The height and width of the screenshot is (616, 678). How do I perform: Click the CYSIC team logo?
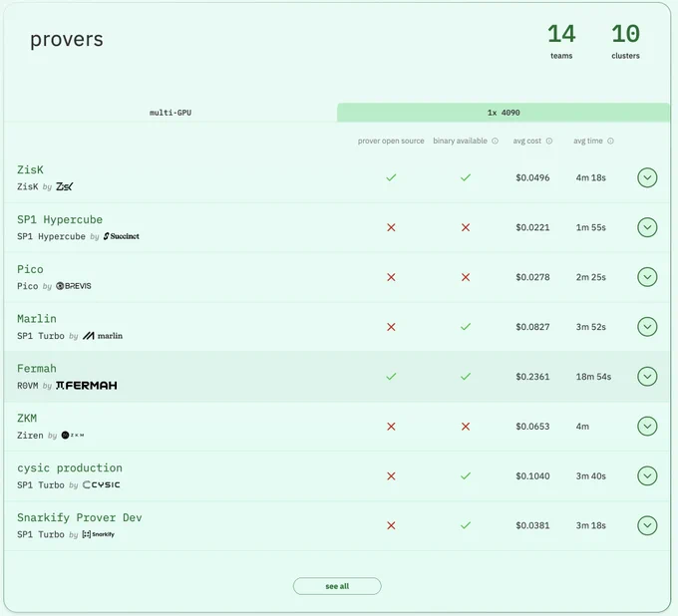(101, 485)
